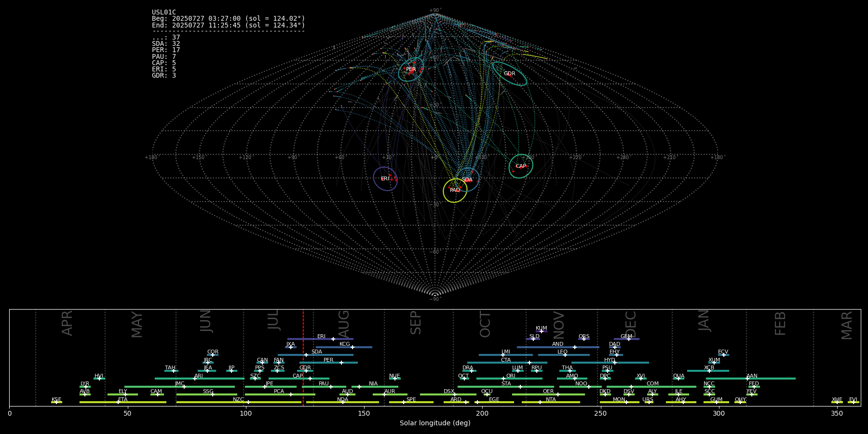The width and height of the screenshot is (868, 434).
Task: Click the AUR shower bar in the timeline
Action: pos(390,394)
